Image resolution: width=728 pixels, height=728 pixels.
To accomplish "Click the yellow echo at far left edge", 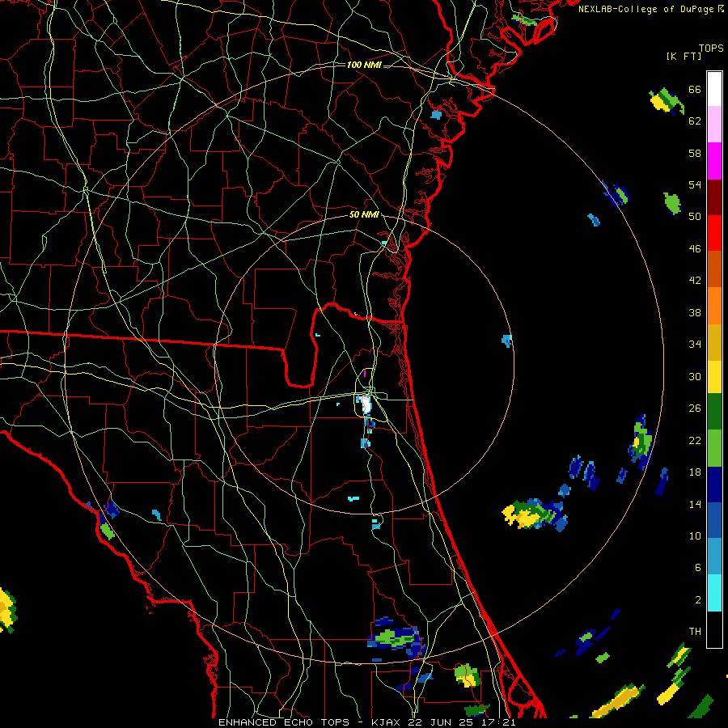I will 7,610.
